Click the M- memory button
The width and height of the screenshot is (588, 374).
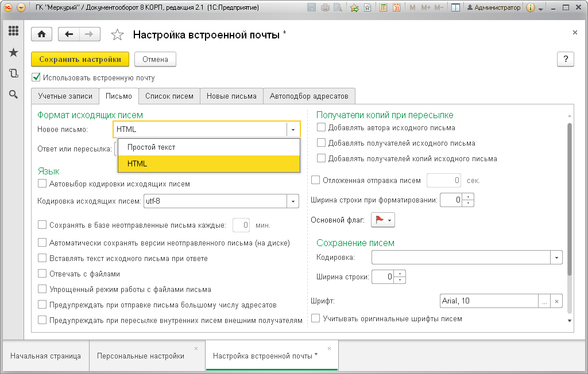click(x=439, y=7)
